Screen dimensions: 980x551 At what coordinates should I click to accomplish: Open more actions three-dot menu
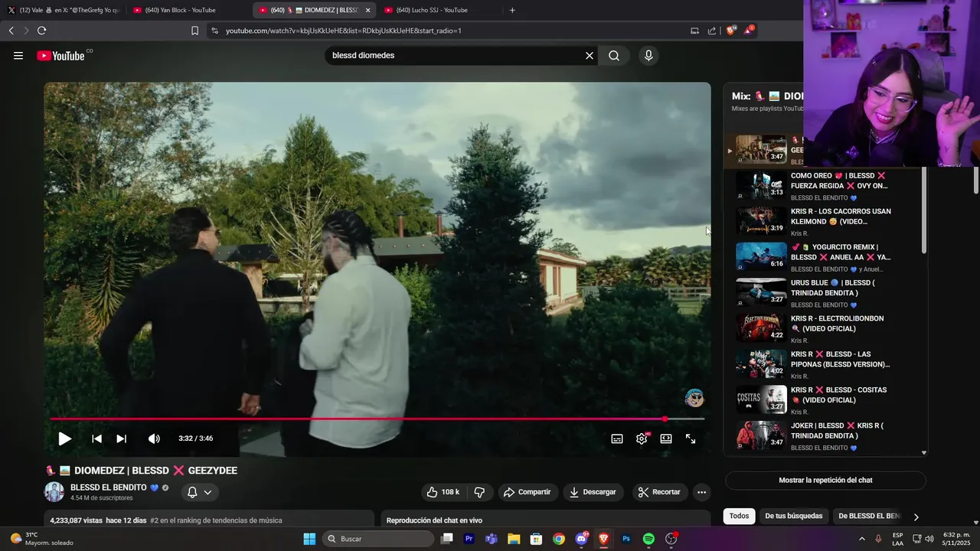point(701,492)
